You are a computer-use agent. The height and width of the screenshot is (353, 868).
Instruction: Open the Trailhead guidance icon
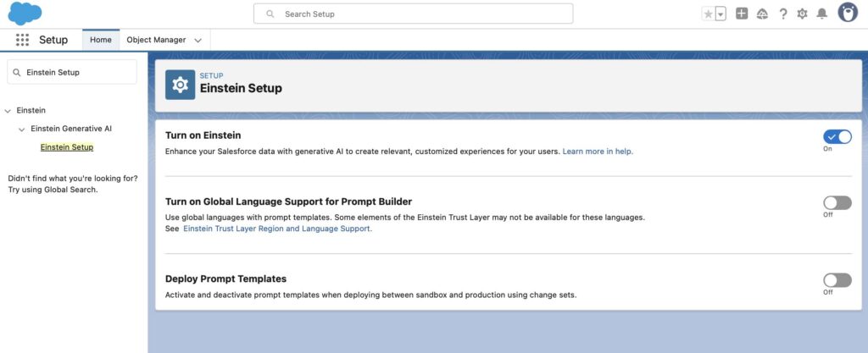click(762, 14)
